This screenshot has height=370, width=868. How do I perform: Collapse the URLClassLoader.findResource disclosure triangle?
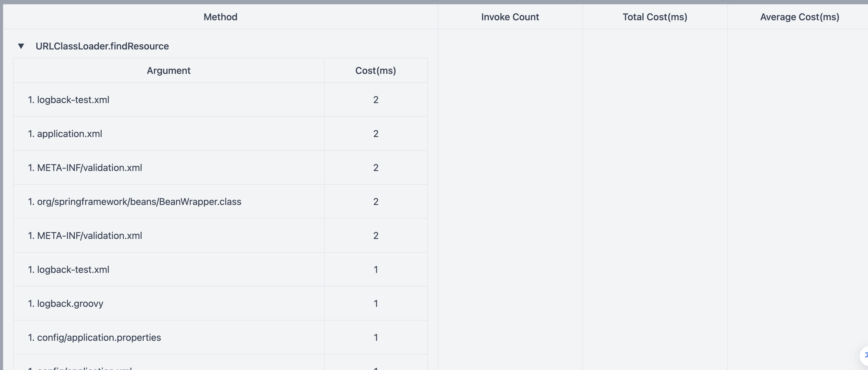tap(21, 46)
